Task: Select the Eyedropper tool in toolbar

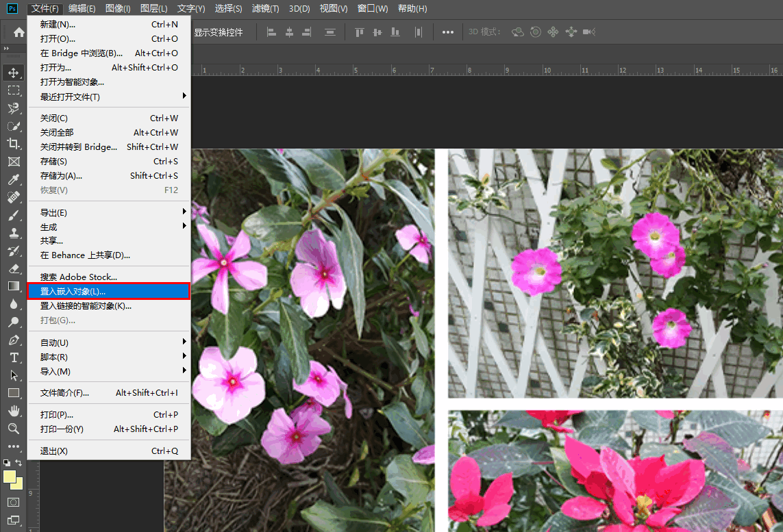Action: [x=13, y=179]
